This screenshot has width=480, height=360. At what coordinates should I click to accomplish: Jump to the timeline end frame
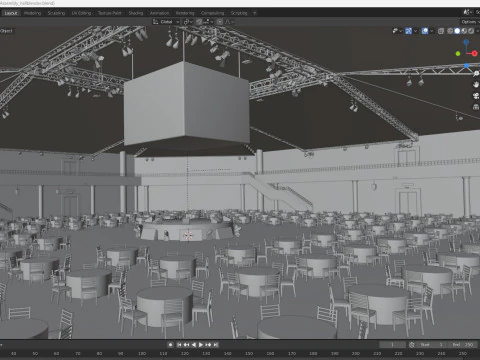point(216,345)
